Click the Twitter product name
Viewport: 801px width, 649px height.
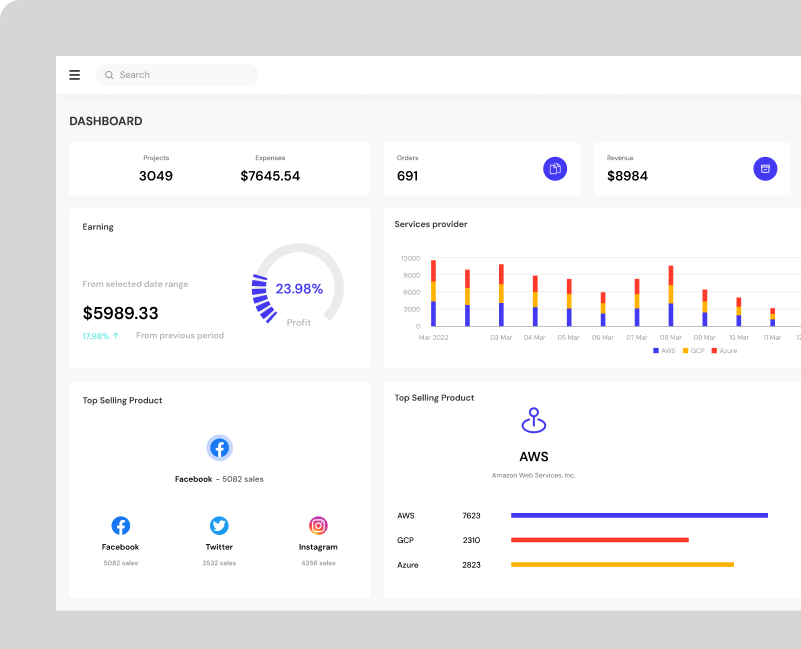(219, 547)
